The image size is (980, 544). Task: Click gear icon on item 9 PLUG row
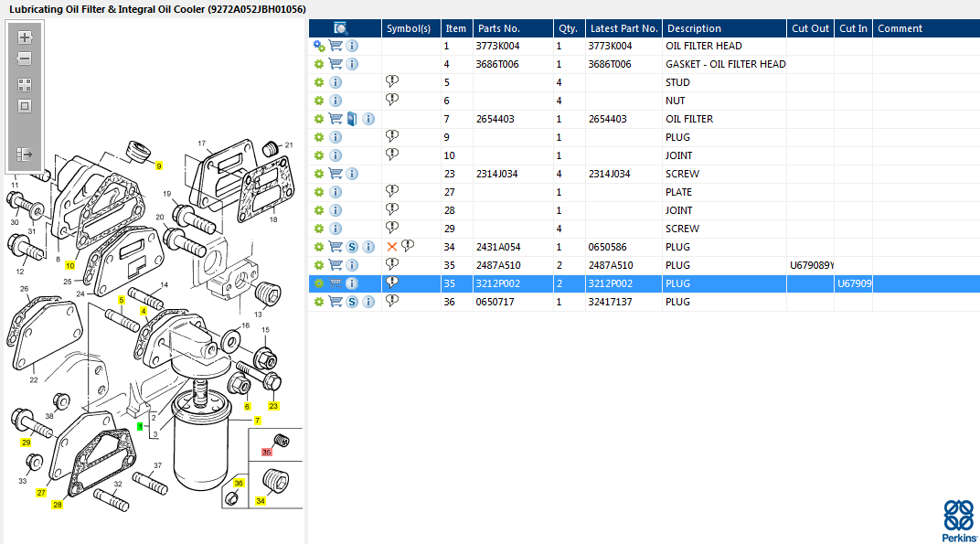319,137
